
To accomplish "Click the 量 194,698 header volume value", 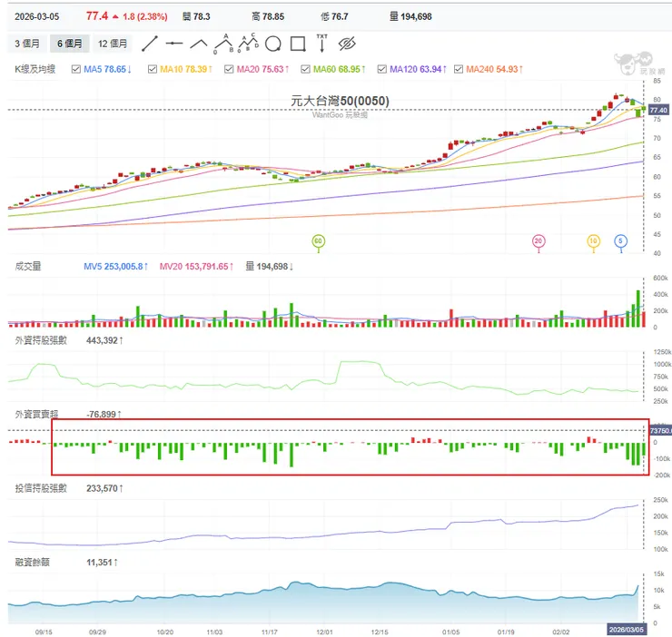I will [410, 16].
